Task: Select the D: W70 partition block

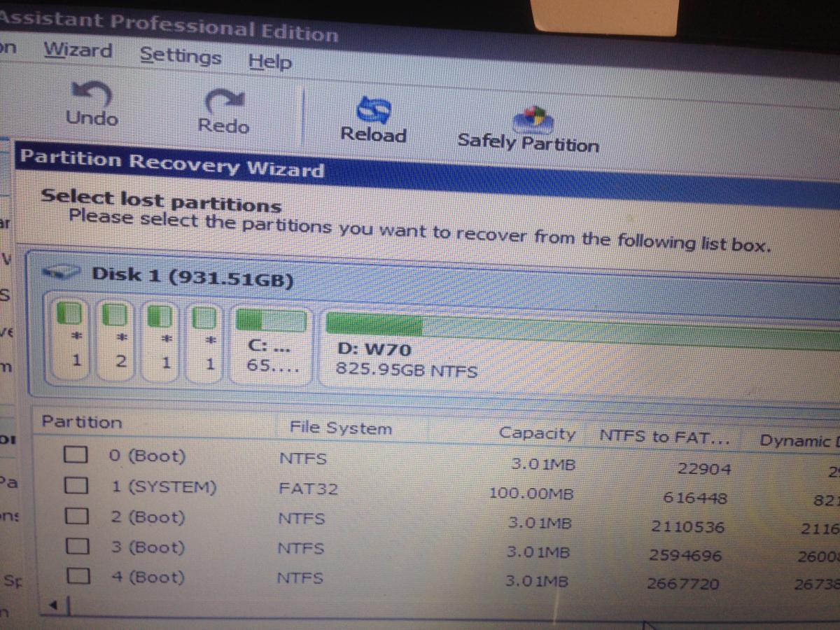Action: pyautogui.click(x=574, y=350)
